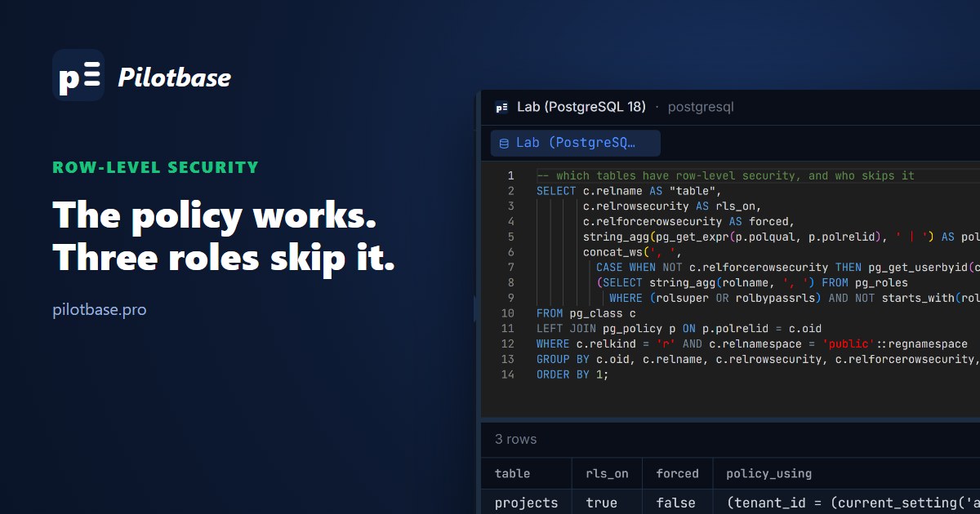Click line number 14 in editor gutter

point(507,374)
